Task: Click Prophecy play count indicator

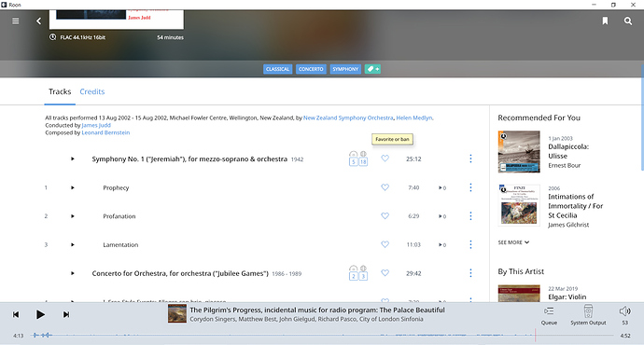Action: point(442,187)
